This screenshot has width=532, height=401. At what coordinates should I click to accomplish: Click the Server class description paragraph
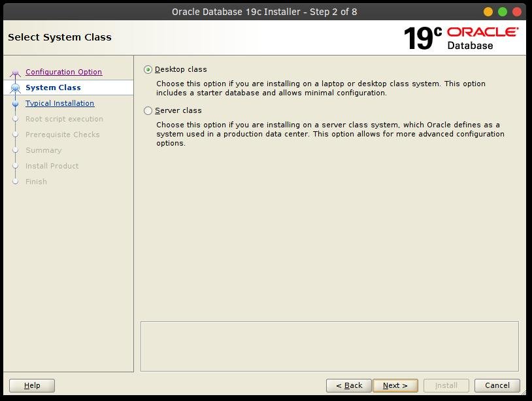point(330,134)
